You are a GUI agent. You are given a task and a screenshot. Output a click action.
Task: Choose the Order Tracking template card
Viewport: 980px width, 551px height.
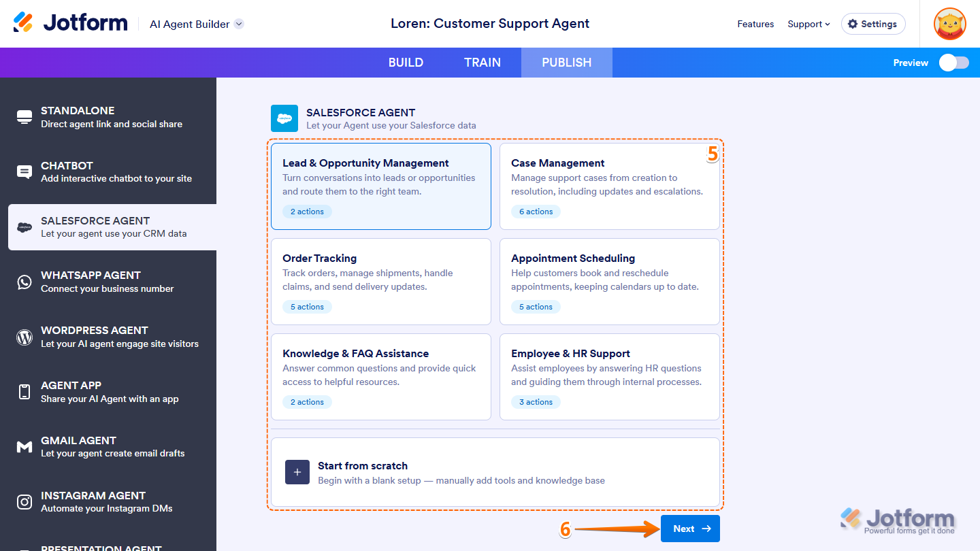(380, 282)
